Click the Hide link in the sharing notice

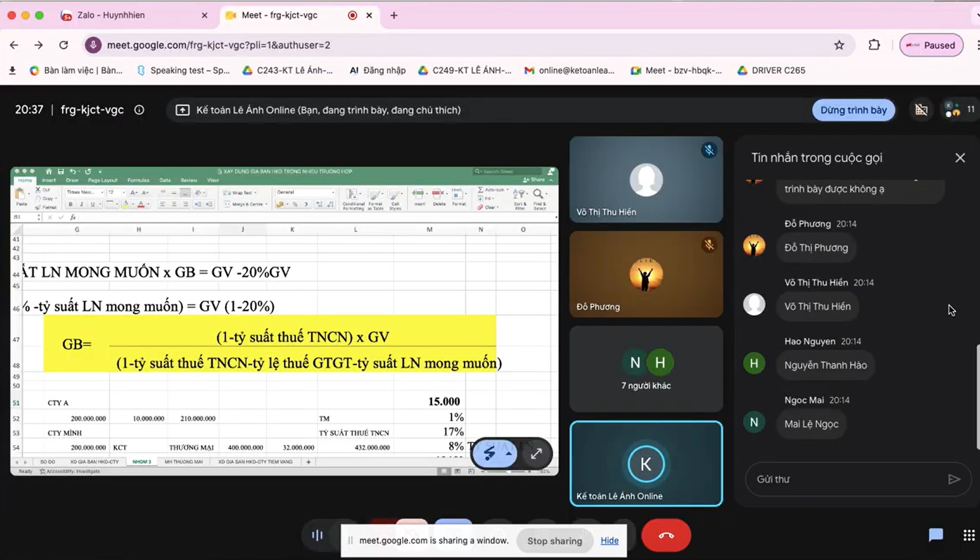(x=610, y=541)
